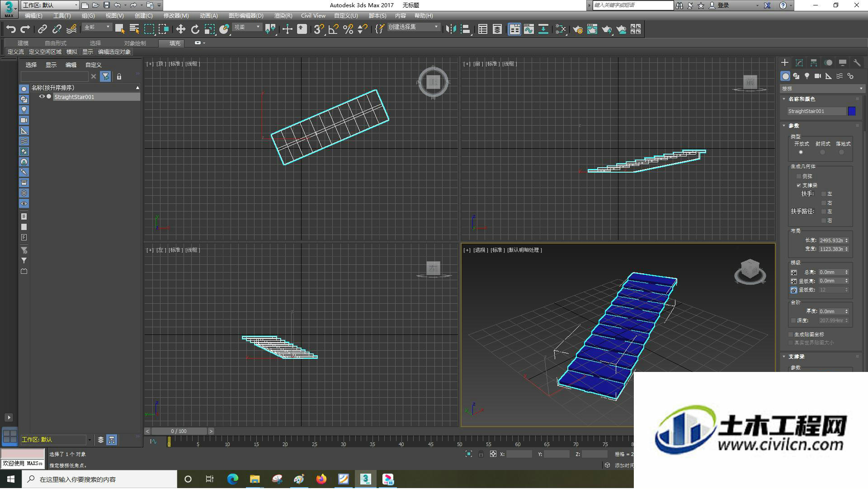This screenshot has width=868, height=489.
Task: Select Closed stair type radio button
Action: 823,152
